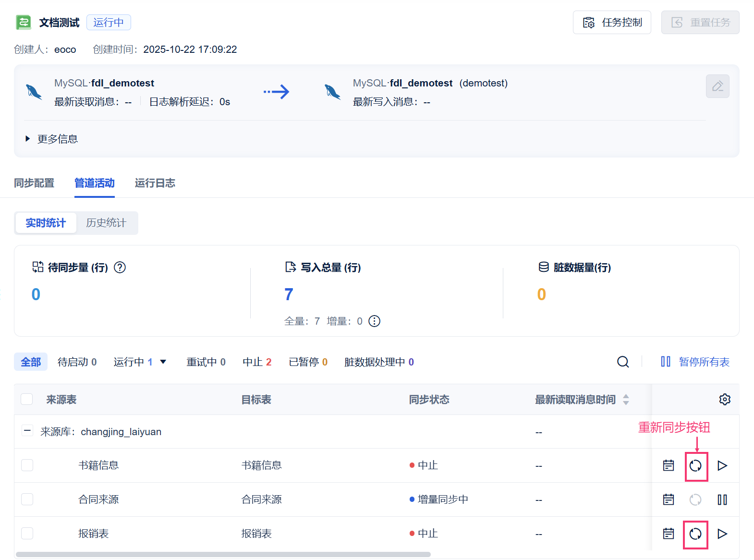Screen dimensions: 754x560
Task: Click the creator name eoco
Action: click(65, 49)
